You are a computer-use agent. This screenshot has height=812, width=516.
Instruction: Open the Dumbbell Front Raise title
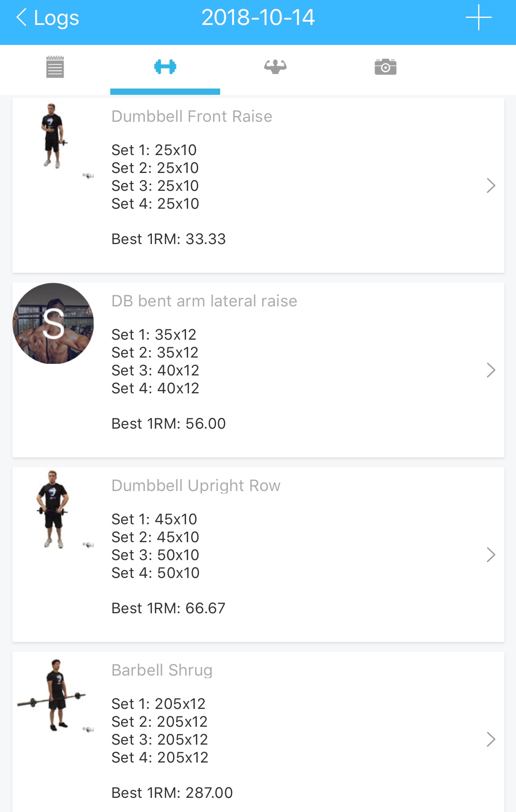[x=192, y=116]
